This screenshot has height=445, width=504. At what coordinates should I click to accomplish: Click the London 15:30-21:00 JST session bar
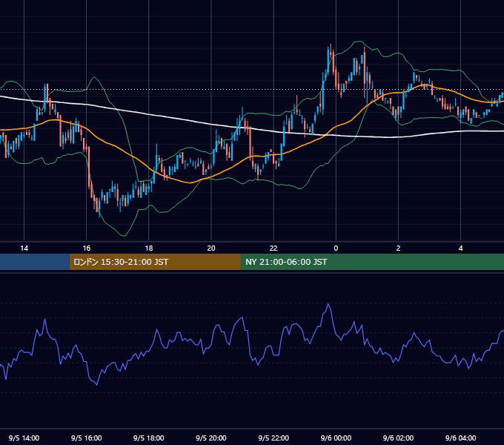coord(155,262)
